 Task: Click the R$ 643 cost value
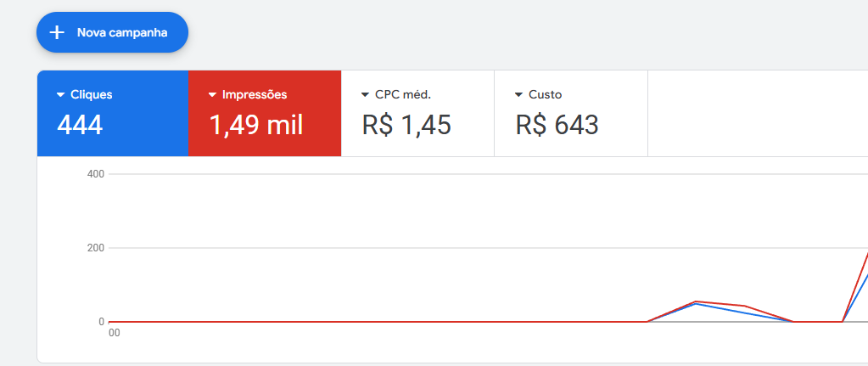point(557,126)
